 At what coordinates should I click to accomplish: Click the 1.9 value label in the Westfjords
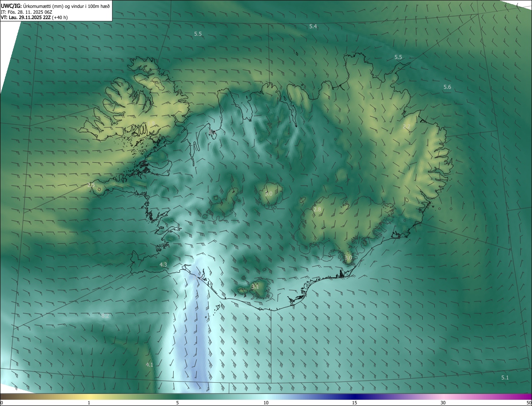(152, 122)
